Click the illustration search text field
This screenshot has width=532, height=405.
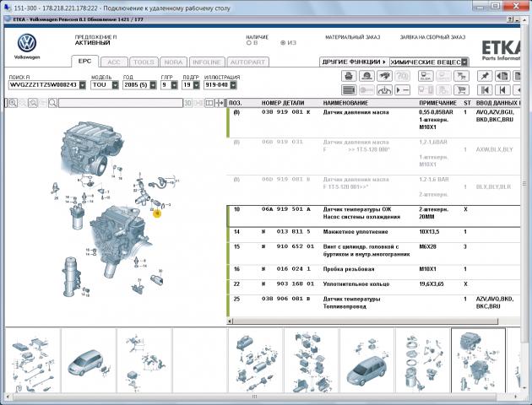(x=121, y=103)
